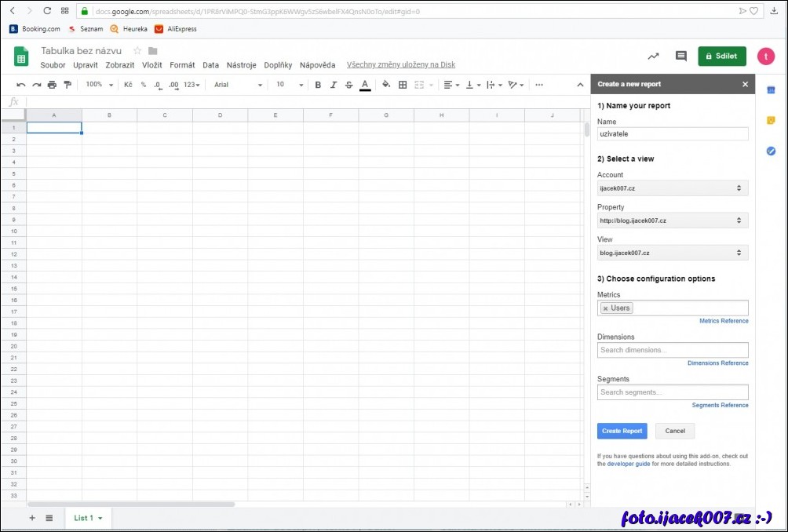Click the print icon

[x=52, y=85]
